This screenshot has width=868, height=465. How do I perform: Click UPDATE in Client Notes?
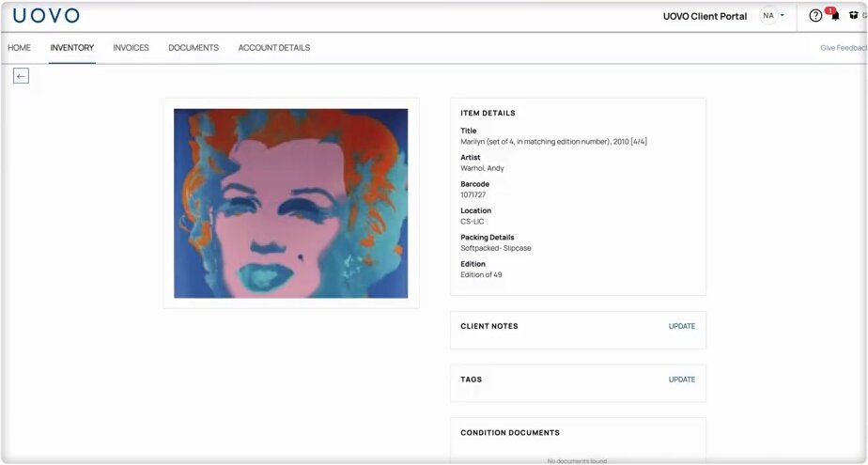click(682, 326)
